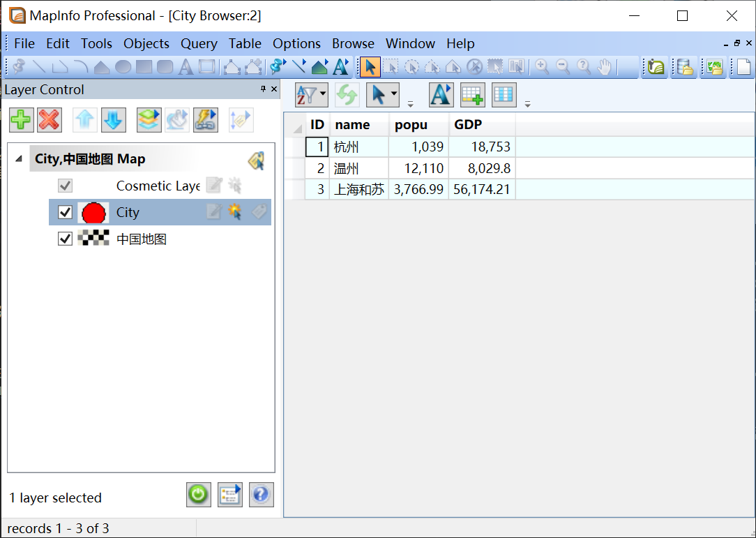Click the Symbol Style pushpin icon

click(278, 66)
